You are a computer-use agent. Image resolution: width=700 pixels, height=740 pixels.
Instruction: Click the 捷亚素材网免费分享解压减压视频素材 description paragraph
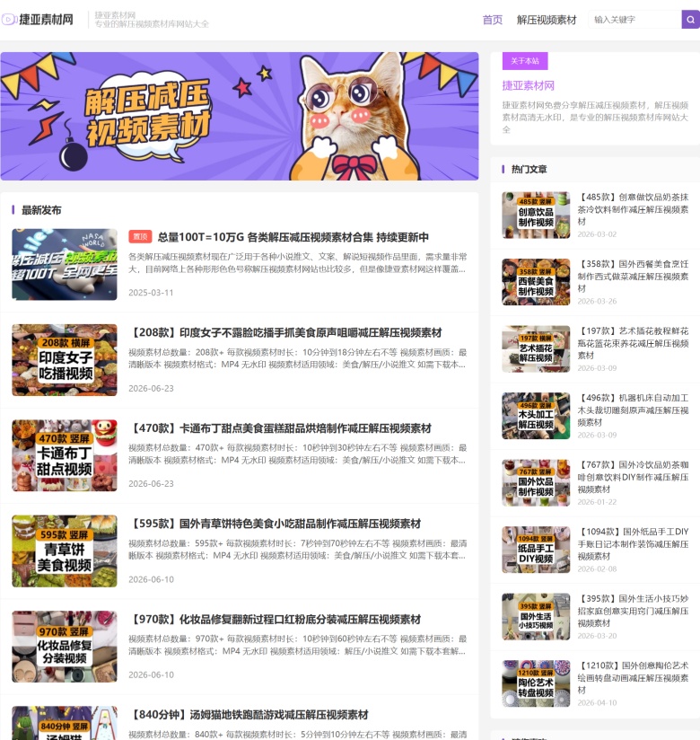click(x=595, y=117)
